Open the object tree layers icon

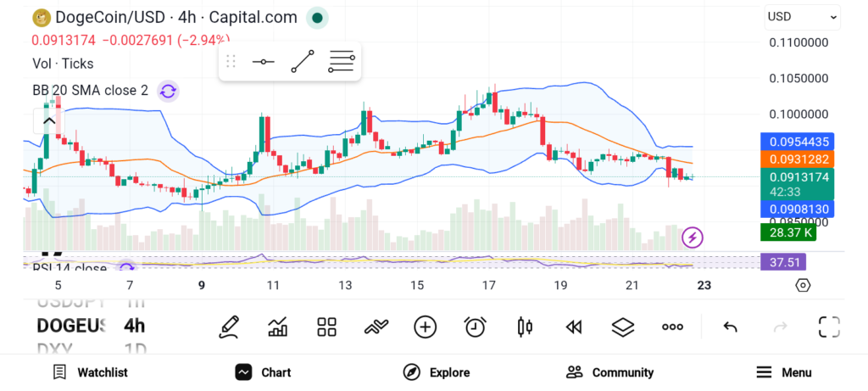(x=623, y=327)
